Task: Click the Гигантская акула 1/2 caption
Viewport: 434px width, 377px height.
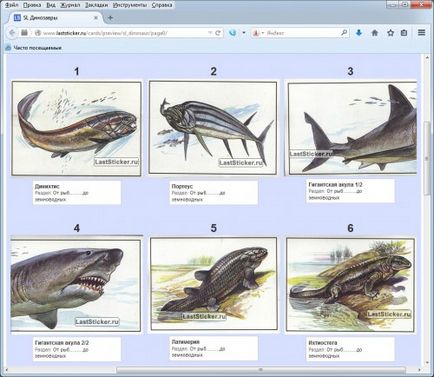Action: click(x=335, y=184)
